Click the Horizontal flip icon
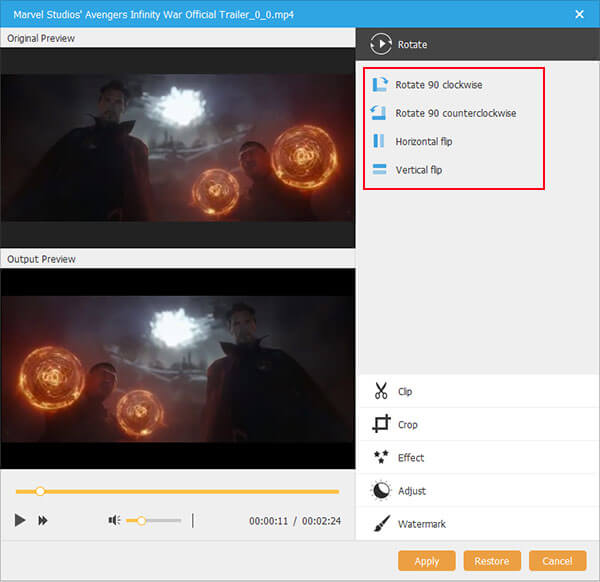This screenshot has width=600, height=582. click(378, 141)
